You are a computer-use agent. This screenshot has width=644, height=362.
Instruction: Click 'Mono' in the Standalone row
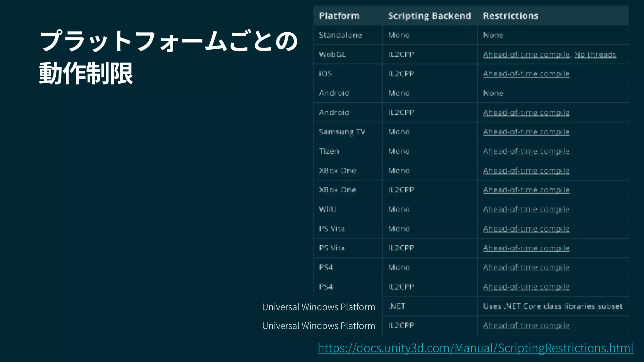pos(399,35)
